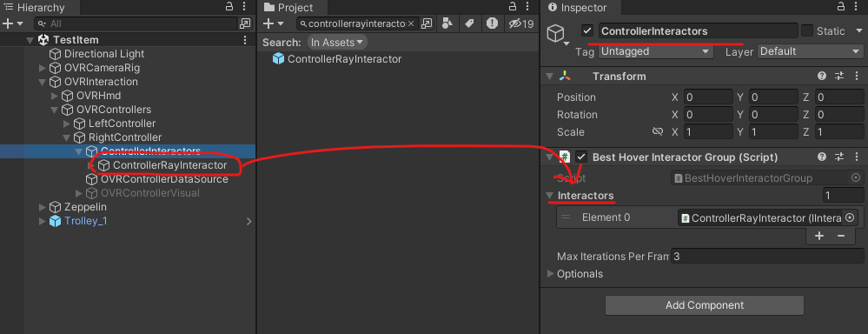Open the In Assets search scope dropdown
The width and height of the screenshot is (868, 334).
[x=337, y=42]
